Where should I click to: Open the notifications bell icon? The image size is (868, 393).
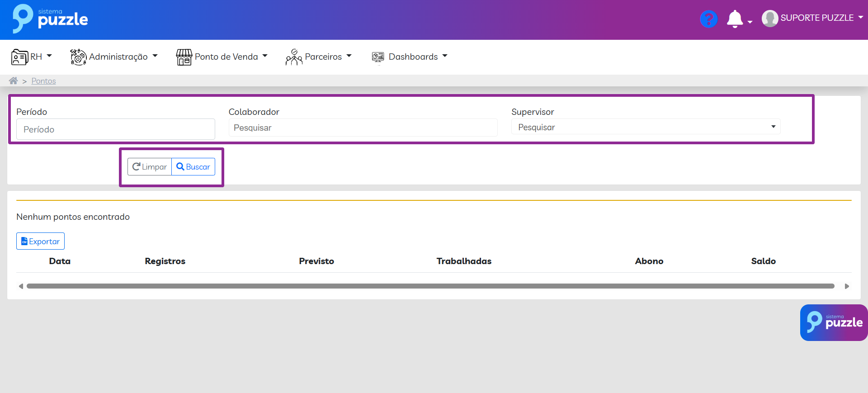[735, 19]
